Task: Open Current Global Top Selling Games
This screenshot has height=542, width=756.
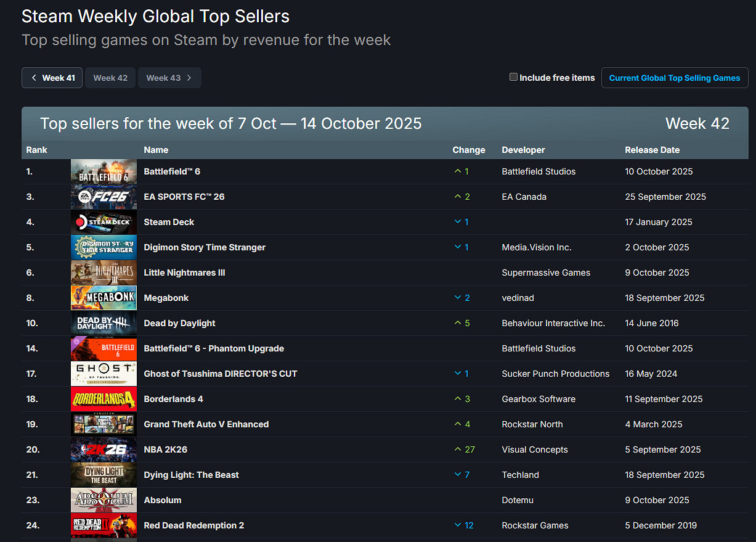Action: pyautogui.click(x=675, y=78)
